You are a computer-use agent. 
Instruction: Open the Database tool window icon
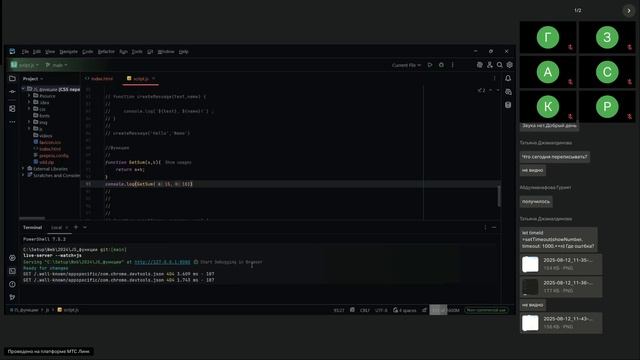(508, 105)
